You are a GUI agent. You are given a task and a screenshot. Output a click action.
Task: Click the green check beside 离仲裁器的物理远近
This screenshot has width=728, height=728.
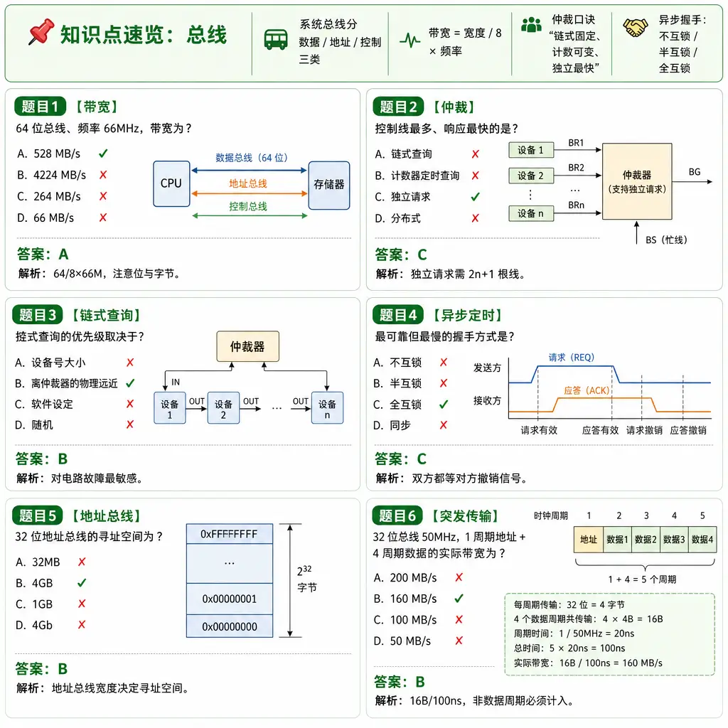point(130,383)
